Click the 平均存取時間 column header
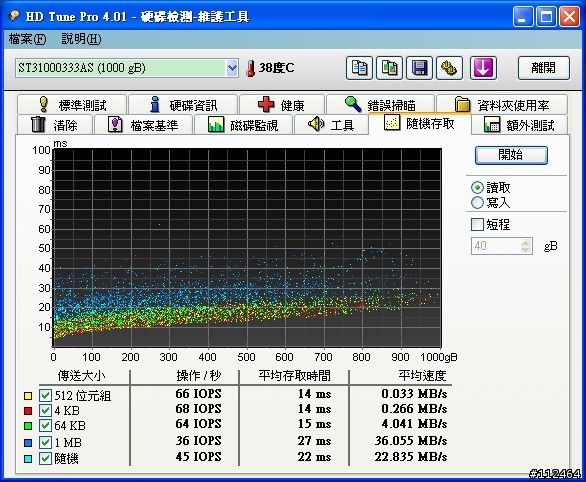Screen dimensions: 586x482 pyautogui.click(x=294, y=376)
